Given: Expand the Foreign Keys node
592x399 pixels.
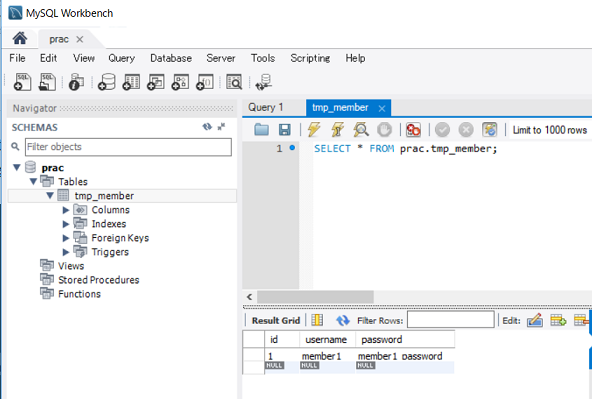Looking at the screenshot, I should (66, 238).
